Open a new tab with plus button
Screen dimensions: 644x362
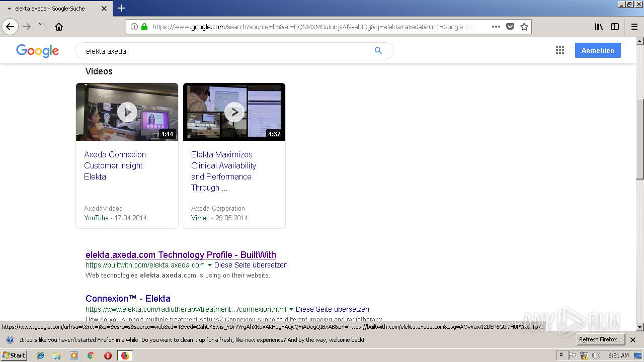121,8
